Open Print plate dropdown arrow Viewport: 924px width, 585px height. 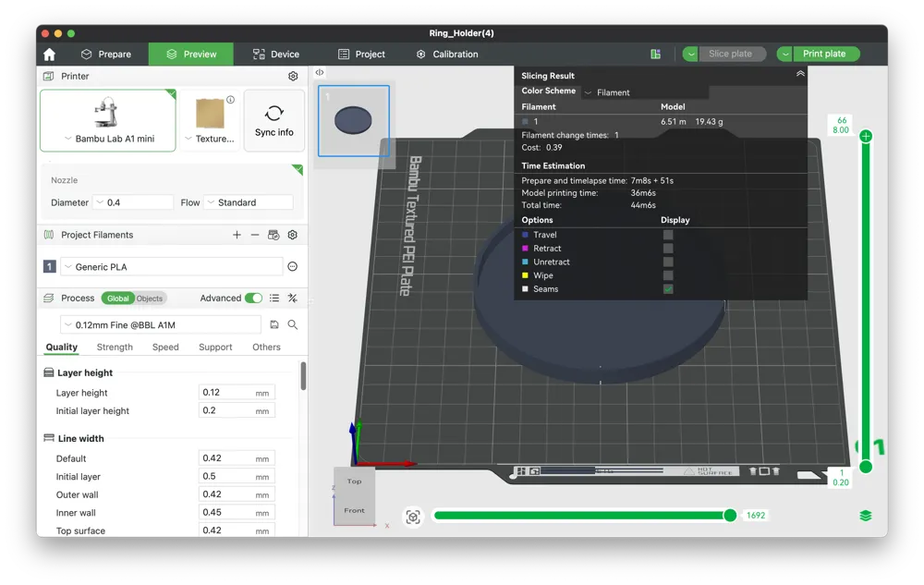click(784, 55)
